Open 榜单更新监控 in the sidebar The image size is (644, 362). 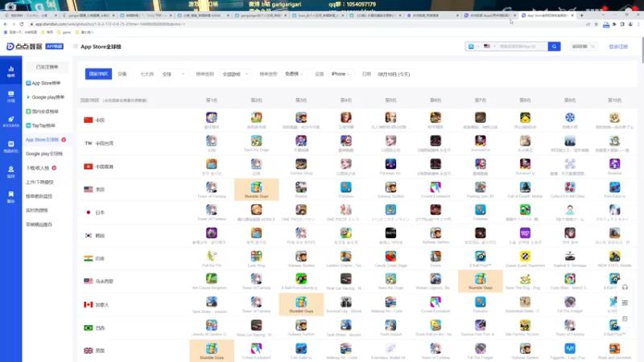(39, 196)
